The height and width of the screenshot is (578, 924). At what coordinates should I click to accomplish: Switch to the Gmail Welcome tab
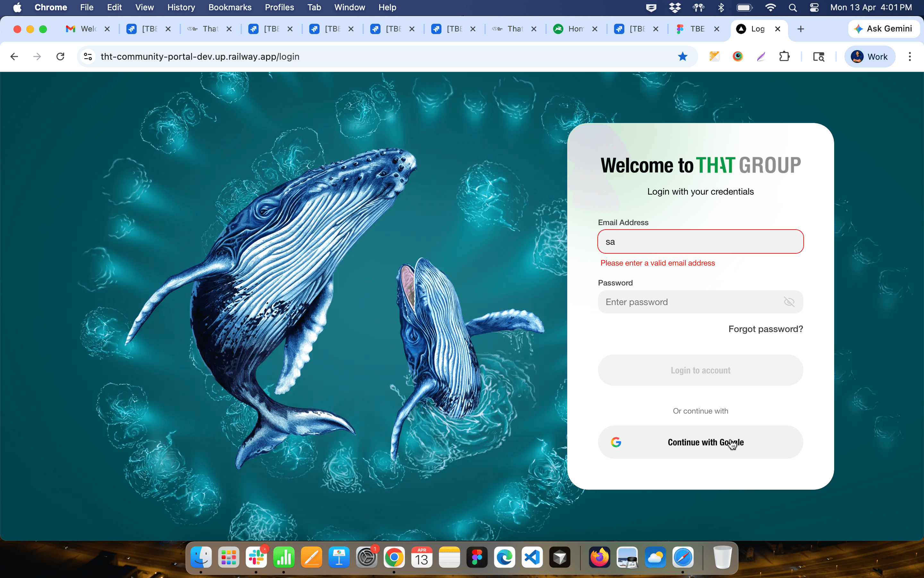pos(88,29)
